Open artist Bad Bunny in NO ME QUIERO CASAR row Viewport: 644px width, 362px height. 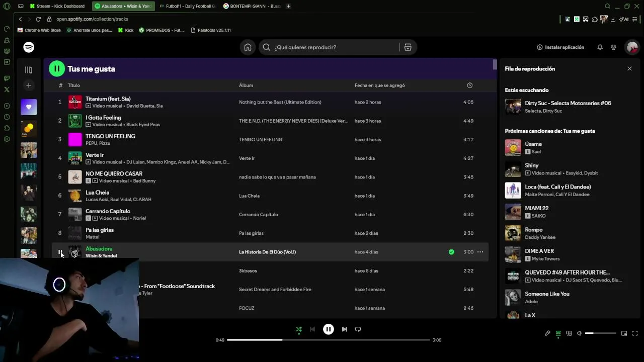click(143, 181)
